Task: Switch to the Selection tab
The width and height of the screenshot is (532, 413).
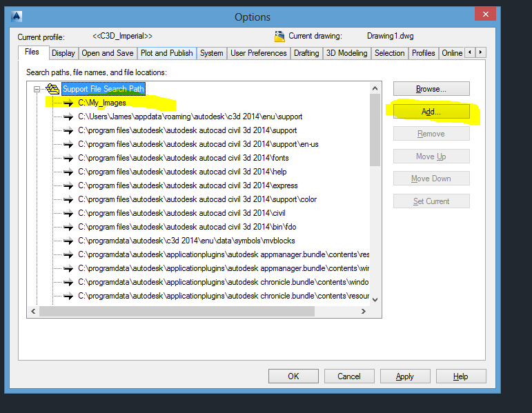Action: pyautogui.click(x=389, y=53)
